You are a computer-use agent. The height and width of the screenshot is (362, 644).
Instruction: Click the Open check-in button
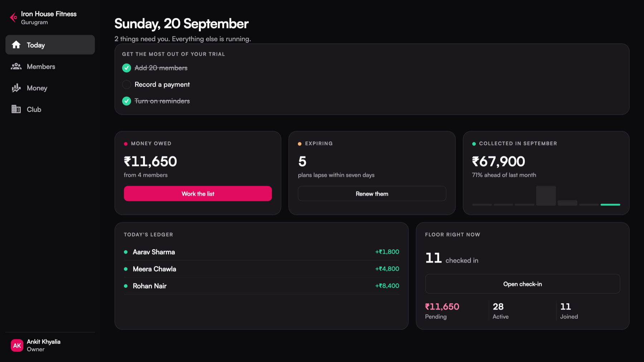522,284
